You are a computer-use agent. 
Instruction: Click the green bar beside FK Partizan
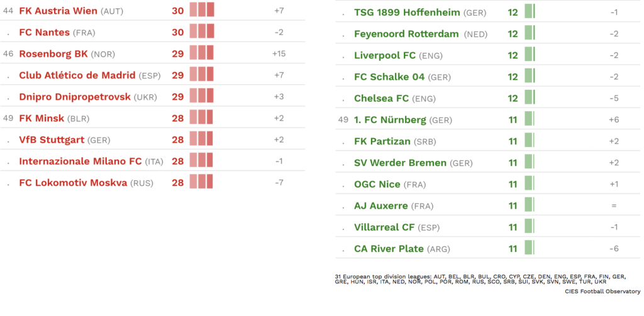tap(530, 140)
